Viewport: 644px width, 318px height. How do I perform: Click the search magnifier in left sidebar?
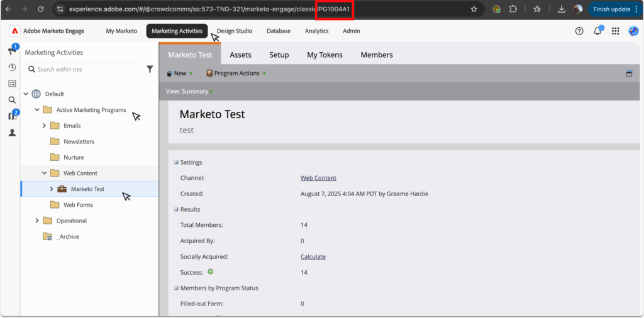(12, 100)
